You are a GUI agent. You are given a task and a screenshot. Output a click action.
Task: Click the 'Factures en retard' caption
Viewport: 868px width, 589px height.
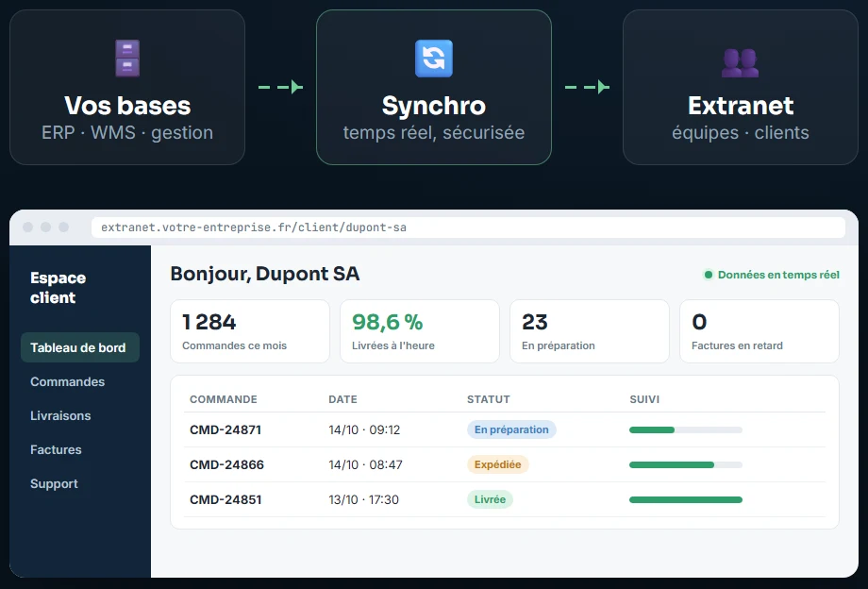737,345
